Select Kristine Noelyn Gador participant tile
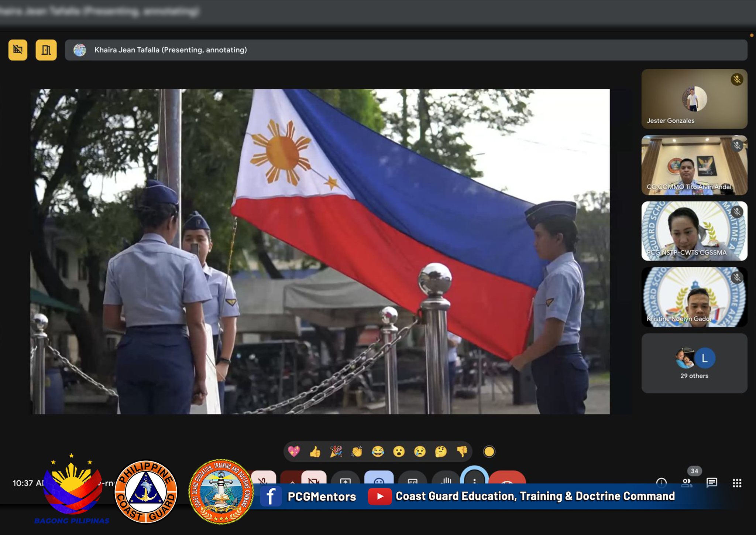 click(x=694, y=297)
